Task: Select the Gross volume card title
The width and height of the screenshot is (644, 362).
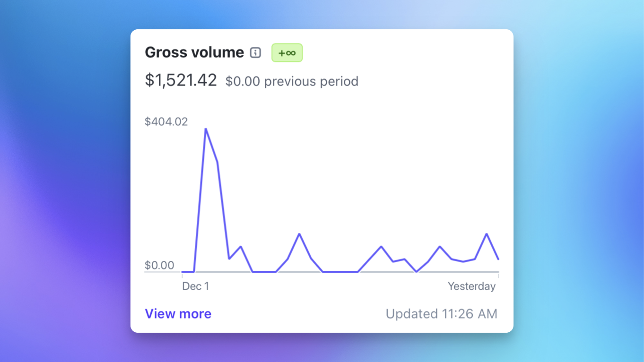Action: [x=195, y=52]
